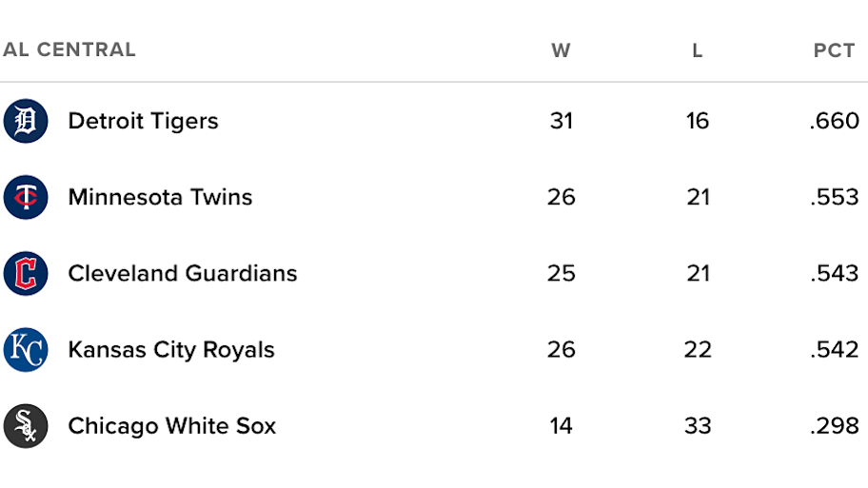Open the Detroit Tigers team link
The width and height of the screenshot is (868, 488).
point(143,121)
